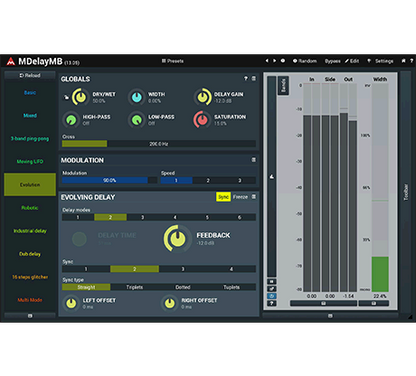
Task: Set modulation Speed to 1
Action: [x=176, y=180]
